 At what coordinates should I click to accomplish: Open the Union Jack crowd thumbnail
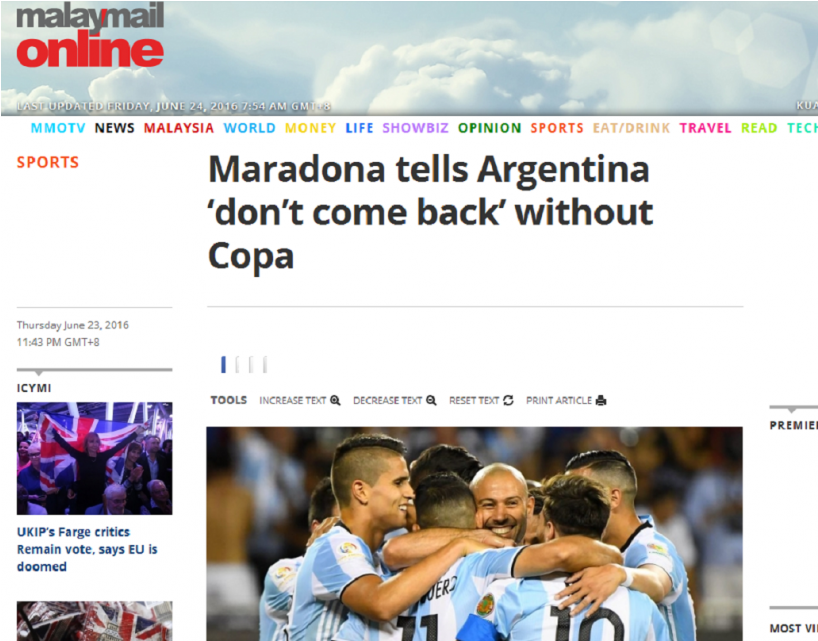(x=94, y=458)
